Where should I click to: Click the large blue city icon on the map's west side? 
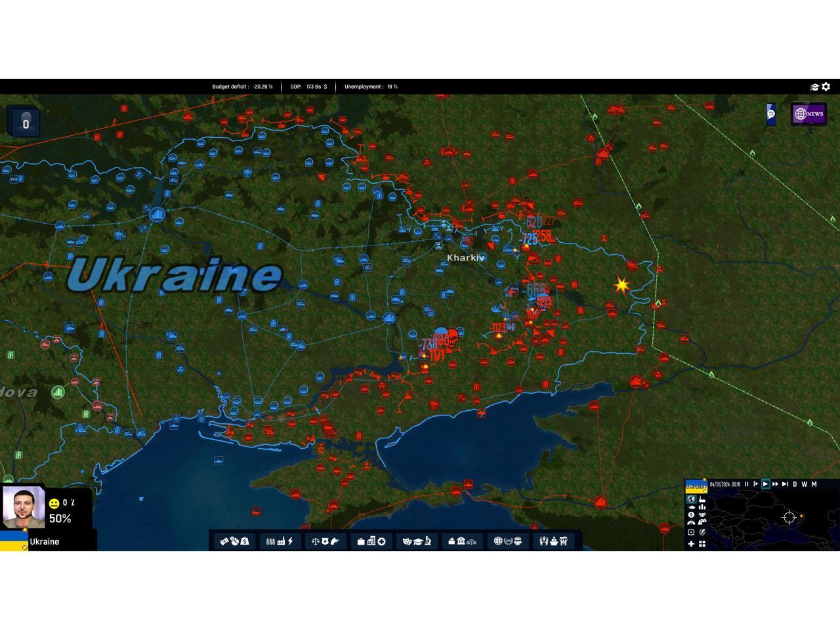coord(157,214)
